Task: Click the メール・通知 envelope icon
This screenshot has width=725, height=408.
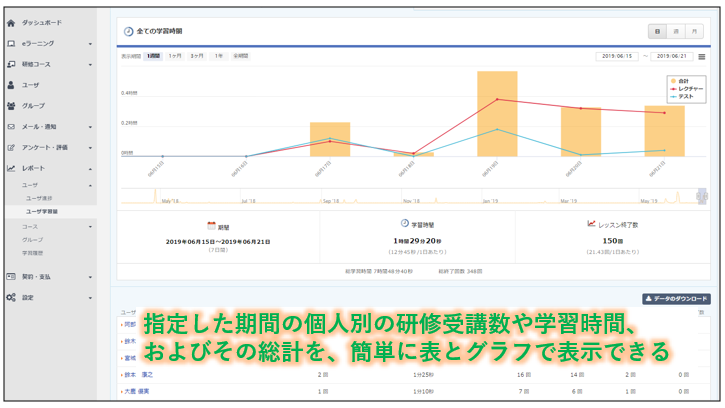Action: [11, 127]
